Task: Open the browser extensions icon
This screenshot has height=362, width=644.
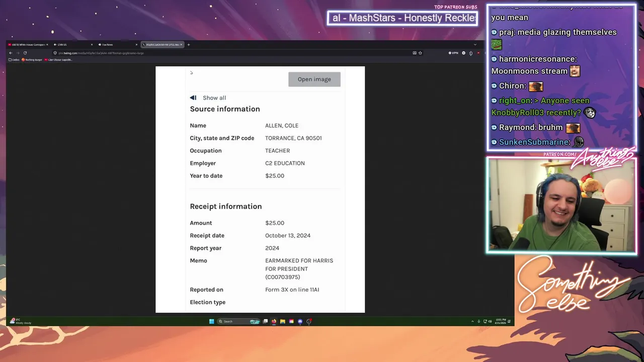Action: (x=471, y=53)
